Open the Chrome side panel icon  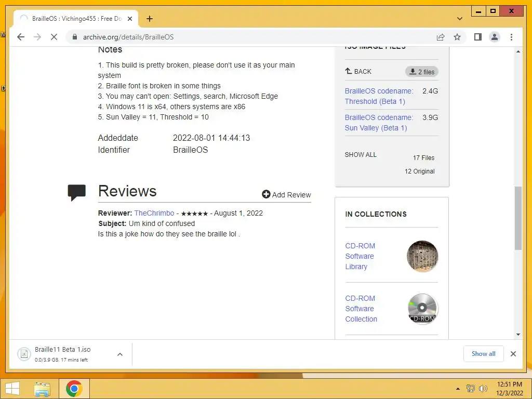click(478, 37)
